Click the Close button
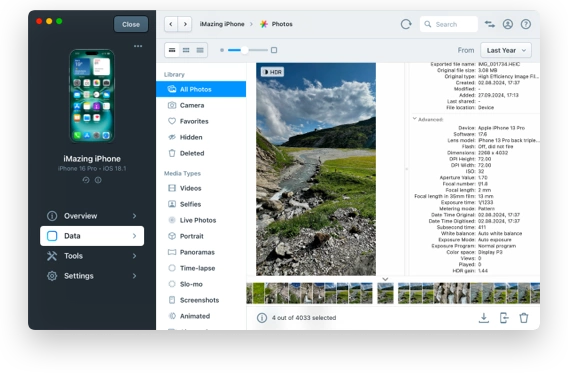Image resolution: width=568 pixels, height=376 pixels. 131,24
